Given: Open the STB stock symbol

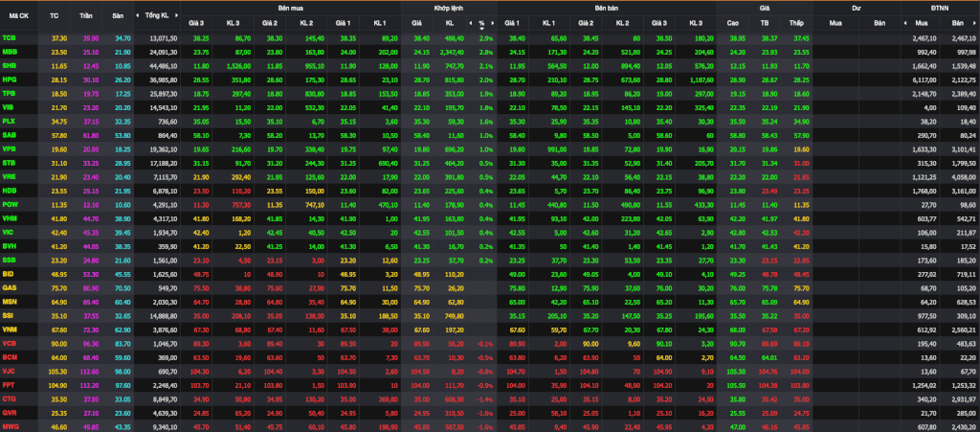Looking at the screenshot, I should coord(9,163).
